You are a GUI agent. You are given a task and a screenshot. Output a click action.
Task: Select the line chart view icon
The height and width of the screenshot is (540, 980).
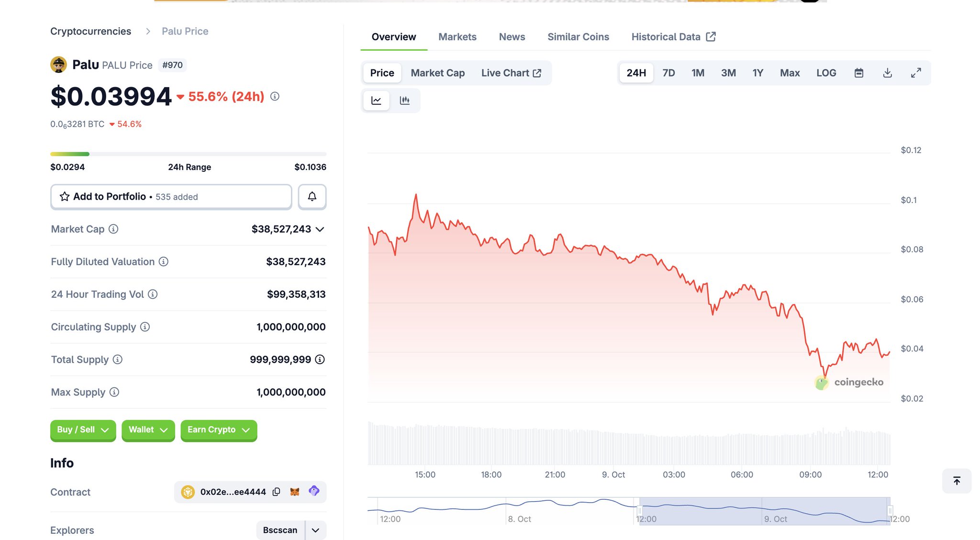[377, 101]
